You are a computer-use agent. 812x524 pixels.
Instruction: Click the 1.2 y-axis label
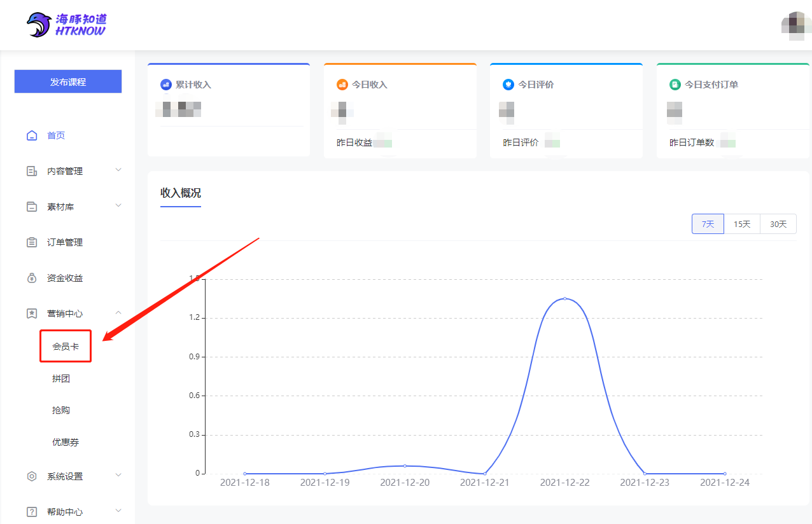[194, 317]
